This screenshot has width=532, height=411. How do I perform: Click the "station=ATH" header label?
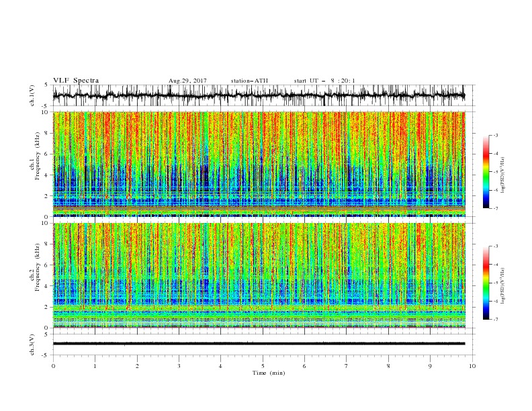[249, 81]
